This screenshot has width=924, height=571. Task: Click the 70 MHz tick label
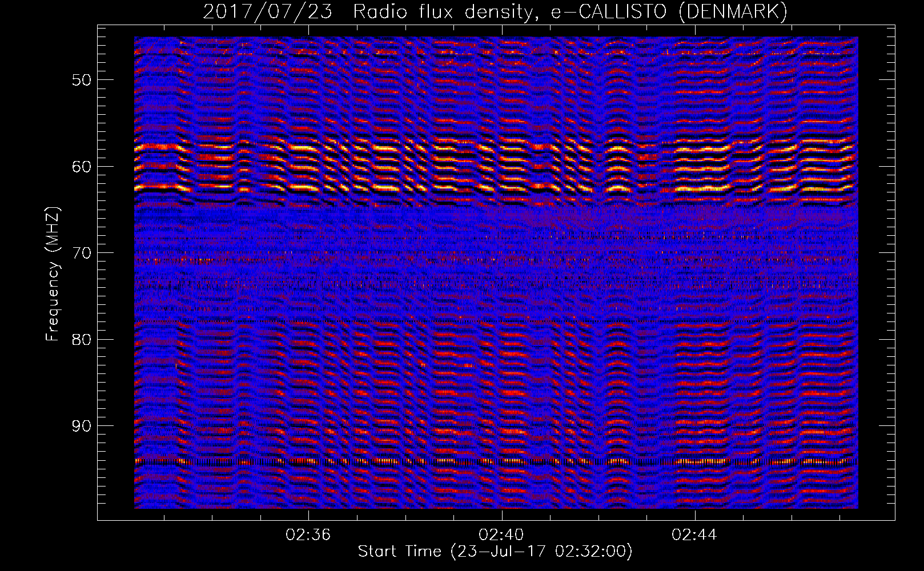(82, 253)
